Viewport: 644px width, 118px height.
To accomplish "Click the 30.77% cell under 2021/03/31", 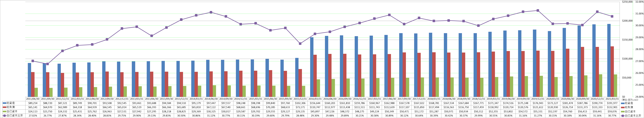I will tap(612, 116).
